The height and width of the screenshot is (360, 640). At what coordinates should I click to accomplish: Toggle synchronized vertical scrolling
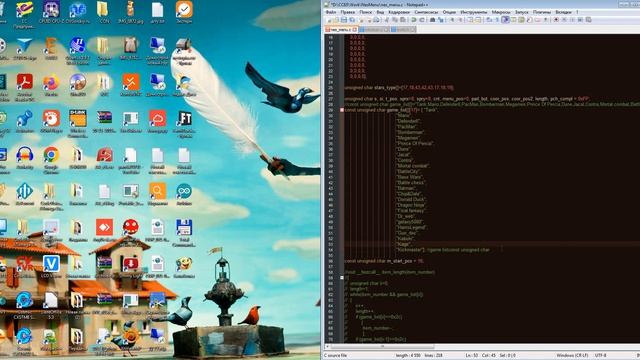pos(470,20)
